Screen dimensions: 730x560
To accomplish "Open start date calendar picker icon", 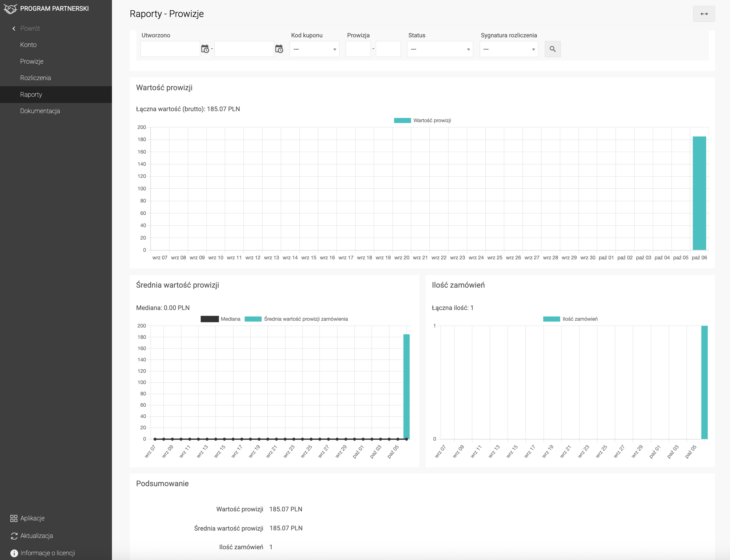I will pyautogui.click(x=205, y=49).
